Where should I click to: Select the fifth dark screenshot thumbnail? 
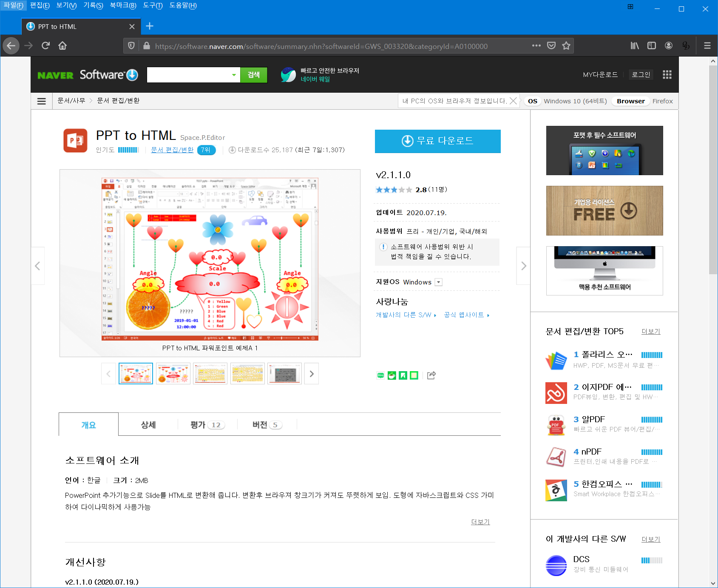[284, 374]
